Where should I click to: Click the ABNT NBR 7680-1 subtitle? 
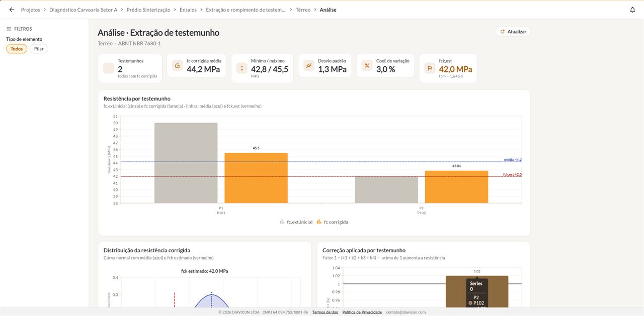pos(139,44)
